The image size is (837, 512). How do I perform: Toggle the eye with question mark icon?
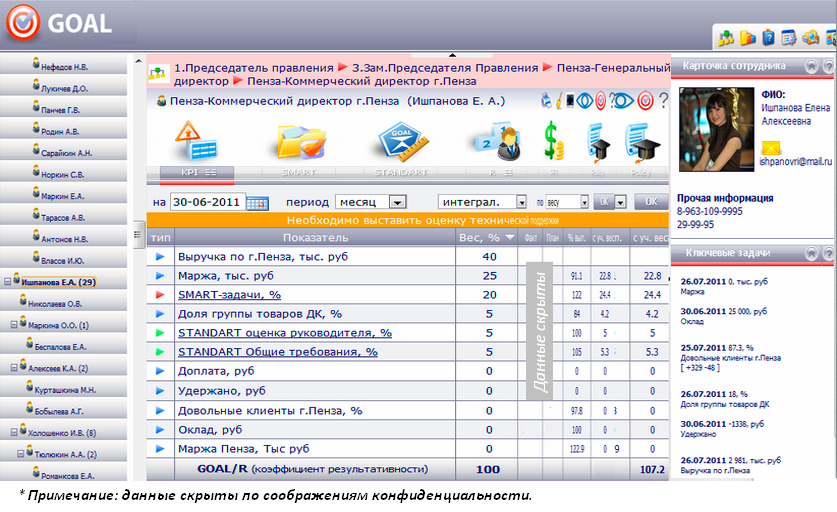[621, 100]
